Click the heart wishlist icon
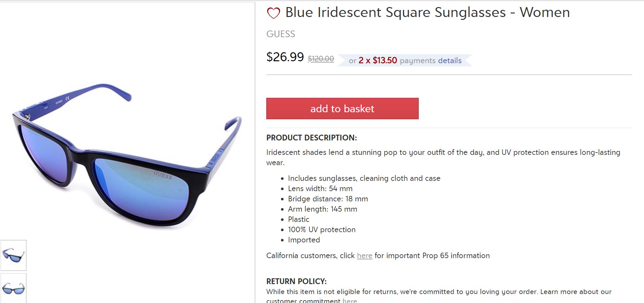Screen dimensions: 644x303 pos(273,13)
